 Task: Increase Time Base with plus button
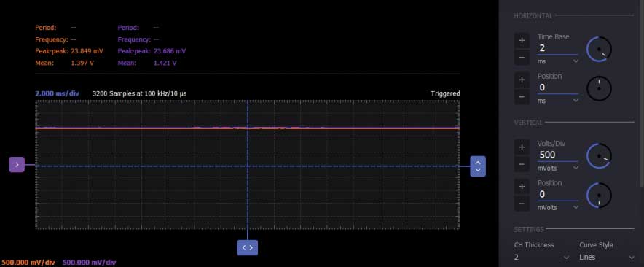[x=522, y=40]
